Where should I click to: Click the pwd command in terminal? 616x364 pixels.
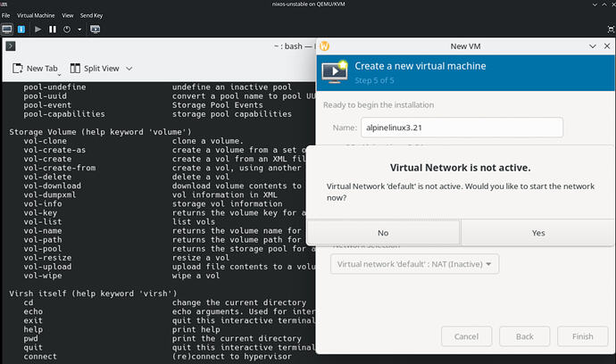[30, 338]
